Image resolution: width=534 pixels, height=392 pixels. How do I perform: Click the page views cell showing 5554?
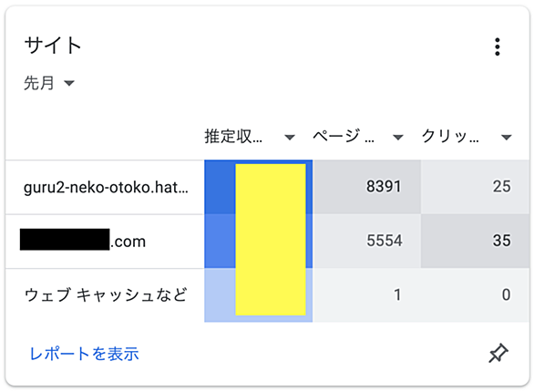367,242
